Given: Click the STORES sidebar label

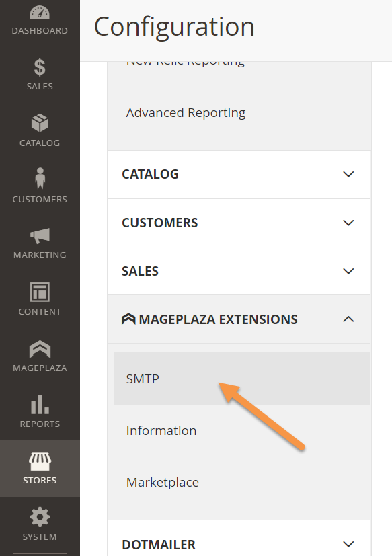Looking at the screenshot, I should click(40, 480).
